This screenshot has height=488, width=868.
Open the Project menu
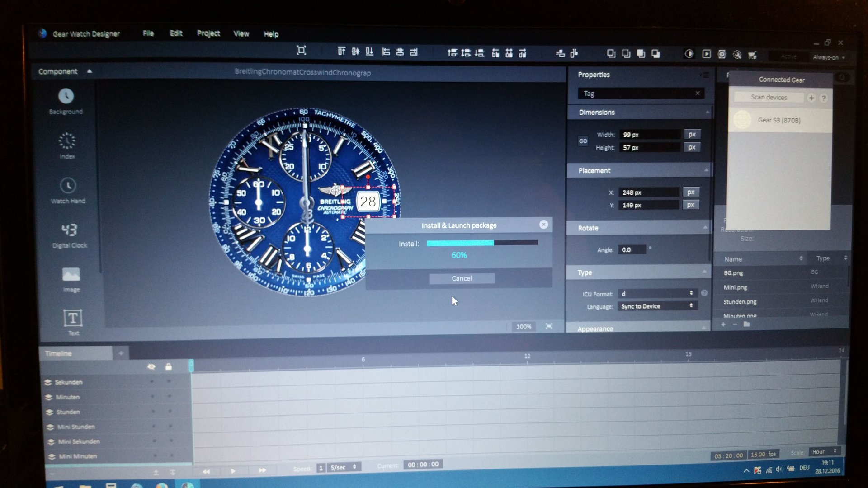(x=208, y=33)
